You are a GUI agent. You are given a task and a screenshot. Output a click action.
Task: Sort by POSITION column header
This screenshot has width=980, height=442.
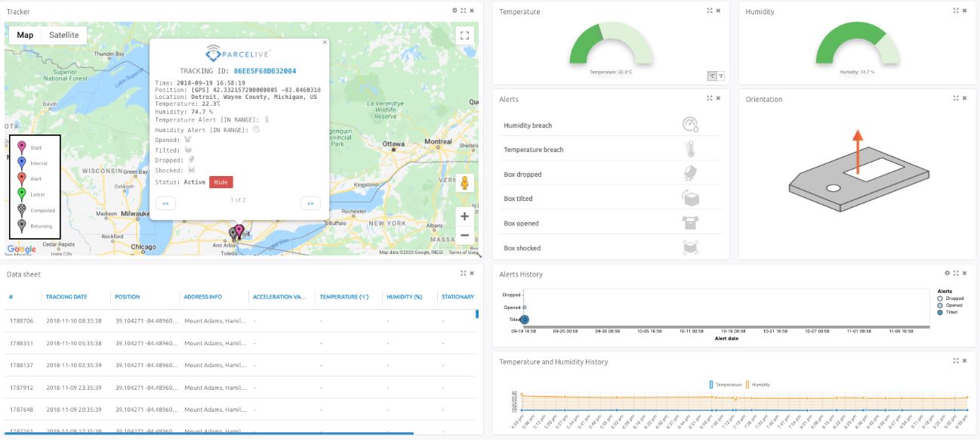128,297
